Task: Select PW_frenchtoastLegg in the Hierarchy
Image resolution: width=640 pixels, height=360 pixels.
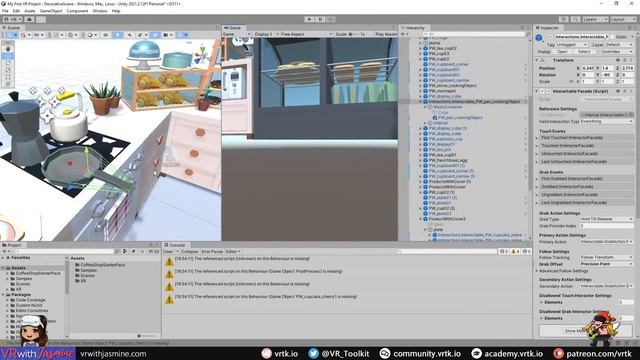Action: [x=448, y=160]
